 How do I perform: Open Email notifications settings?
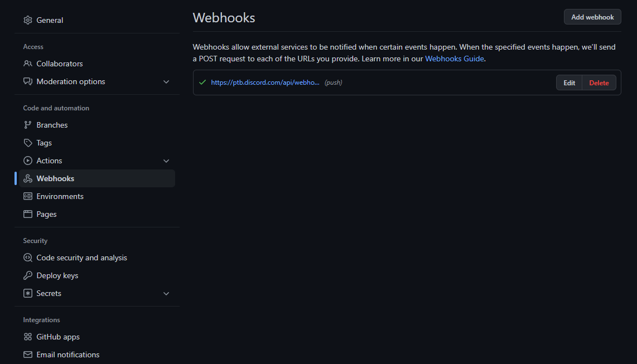click(67, 355)
